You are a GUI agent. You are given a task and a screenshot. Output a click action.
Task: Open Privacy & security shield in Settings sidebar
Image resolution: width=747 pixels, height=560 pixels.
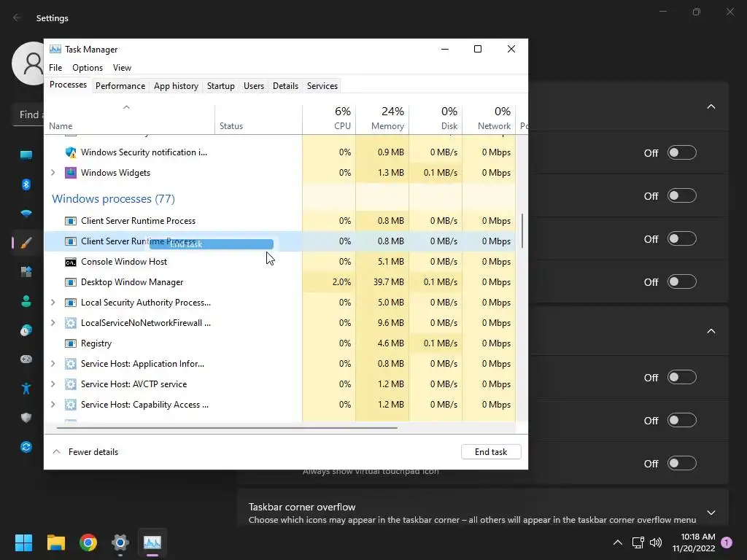(x=26, y=418)
